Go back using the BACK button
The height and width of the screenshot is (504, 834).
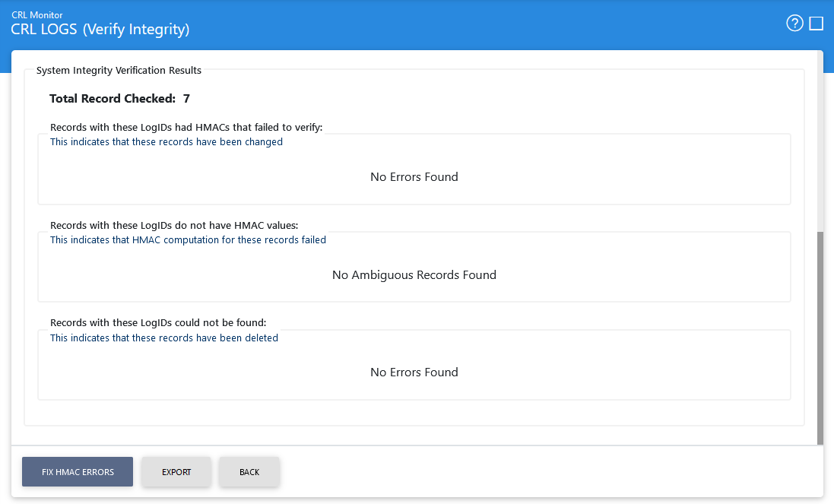249,472
